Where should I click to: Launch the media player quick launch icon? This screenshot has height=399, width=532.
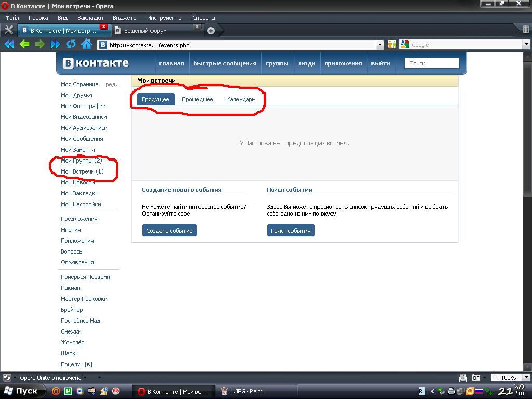click(79, 391)
